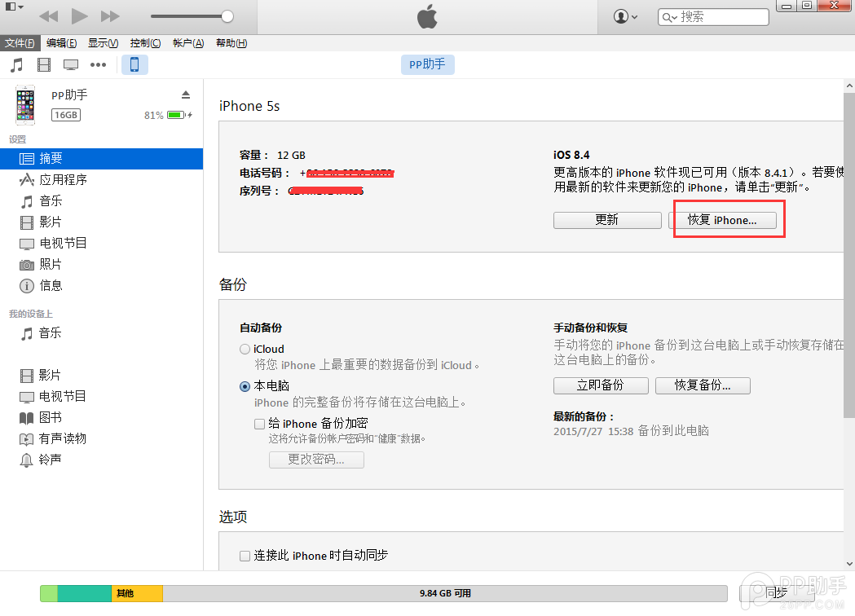855x616 pixels.
Task: Adjust the volume slider knob
Action: [227, 16]
